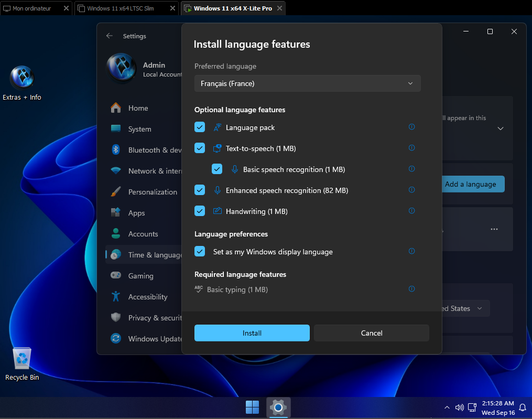Click the network tray icon

472,407
